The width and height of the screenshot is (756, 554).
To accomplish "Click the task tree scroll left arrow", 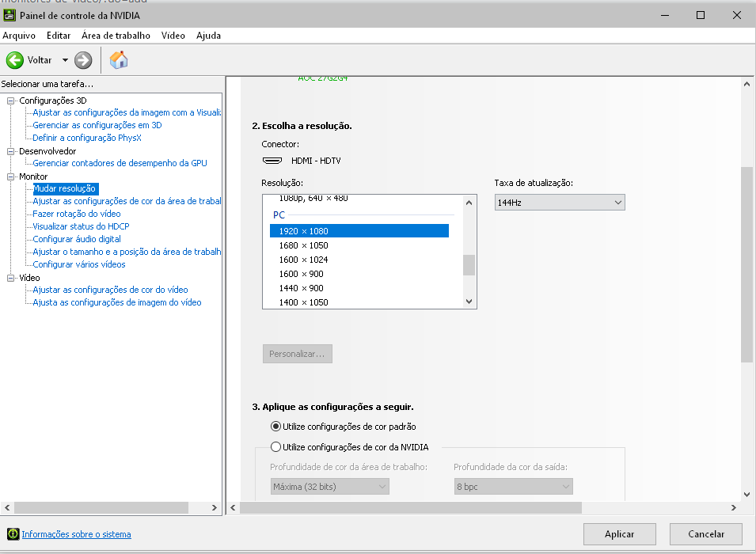I will coord(7,508).
